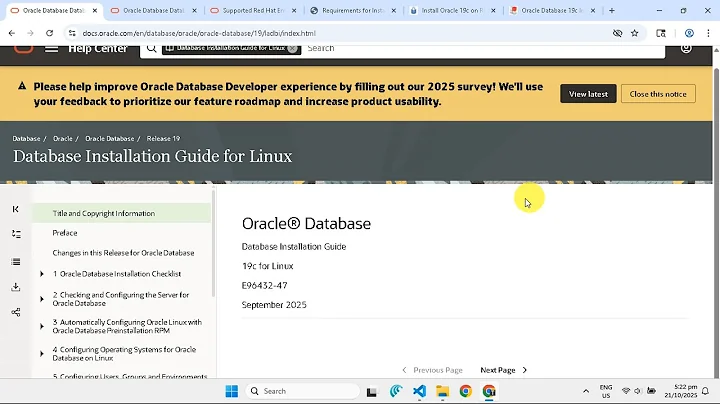
Task: Click the browser address bar URL
Action: click(199, 33)
